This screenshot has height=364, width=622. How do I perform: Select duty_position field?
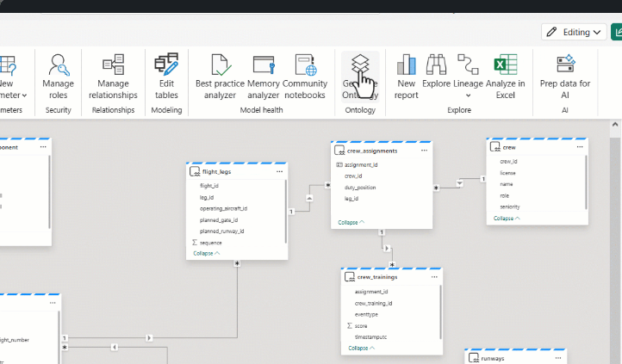click(360, 188)
